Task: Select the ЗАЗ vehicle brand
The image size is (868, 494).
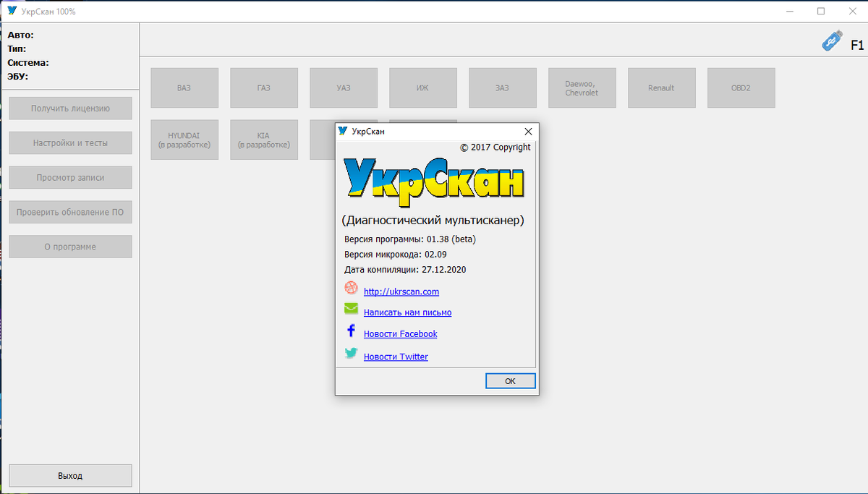Action: (x=503, y=88)
